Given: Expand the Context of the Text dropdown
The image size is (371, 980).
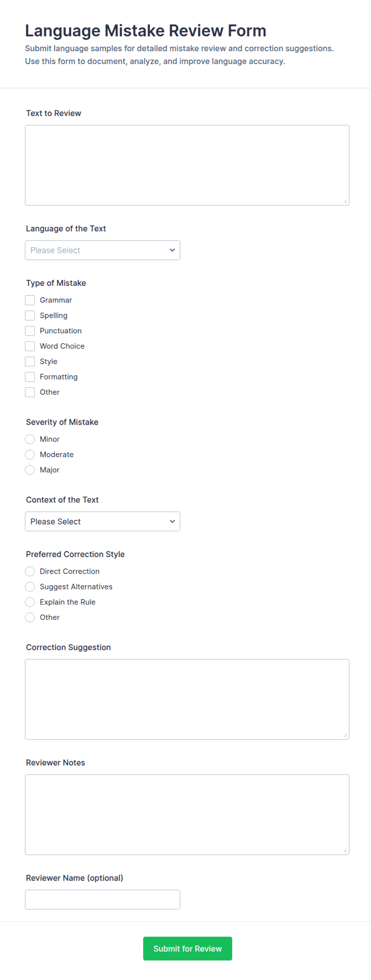Looking at the screenshot, I should click(103, 522).
